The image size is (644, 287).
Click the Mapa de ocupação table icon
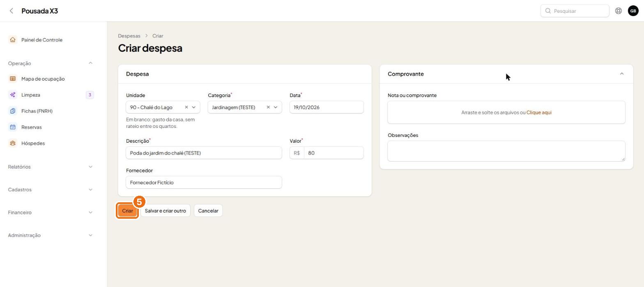[13, 79]
